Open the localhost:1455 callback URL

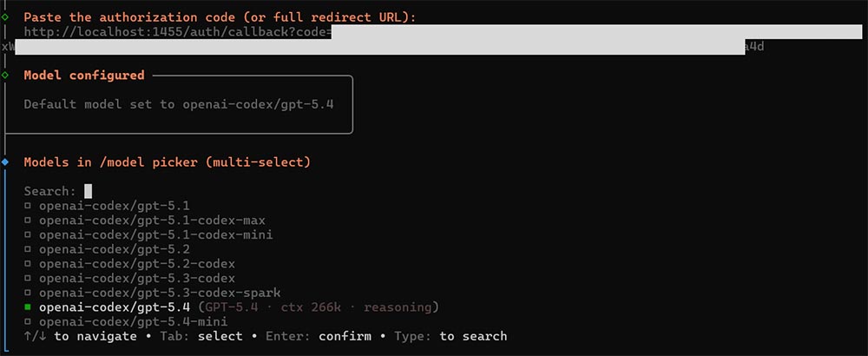coord(174,32)
